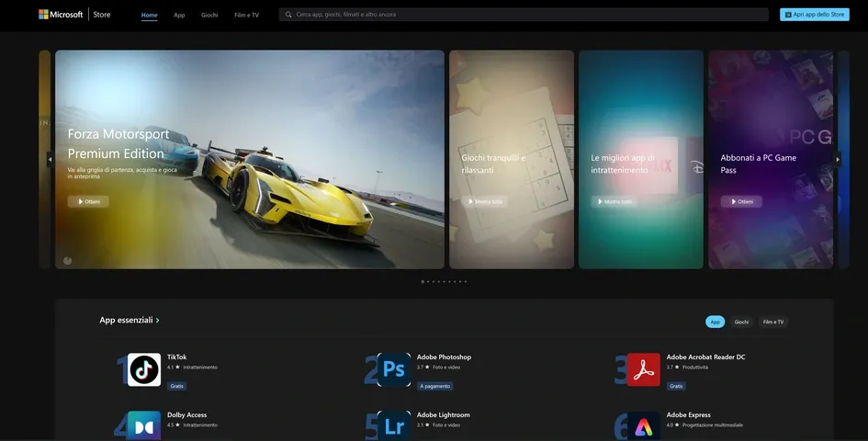This screenshot has height=441, width=868.
Task: Open the Abbonati a PC Game Pass card
Action: [771, 160]
